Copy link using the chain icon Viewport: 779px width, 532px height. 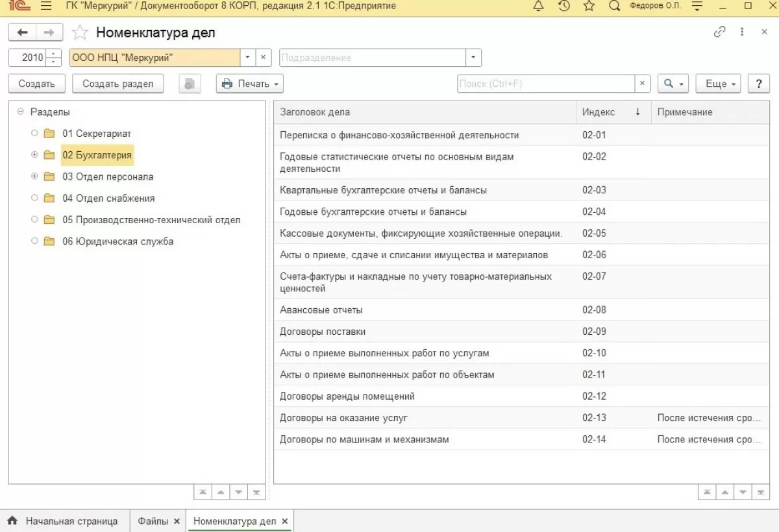click(719, 32)
